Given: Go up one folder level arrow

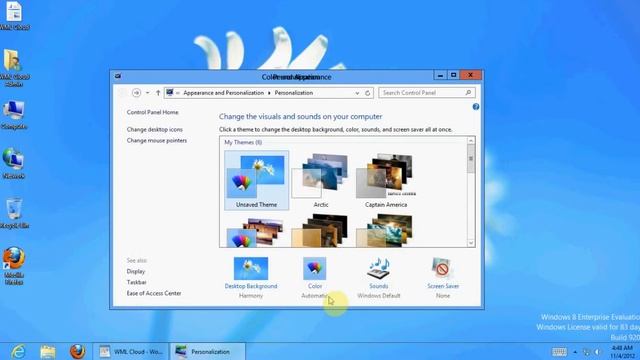Looking at the screenshot, I should tap(158, 93).
